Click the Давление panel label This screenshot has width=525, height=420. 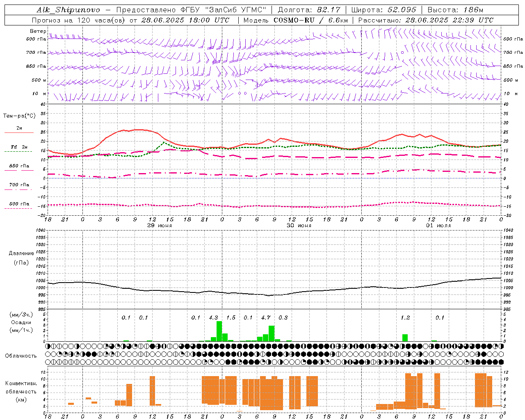point(21,253)
